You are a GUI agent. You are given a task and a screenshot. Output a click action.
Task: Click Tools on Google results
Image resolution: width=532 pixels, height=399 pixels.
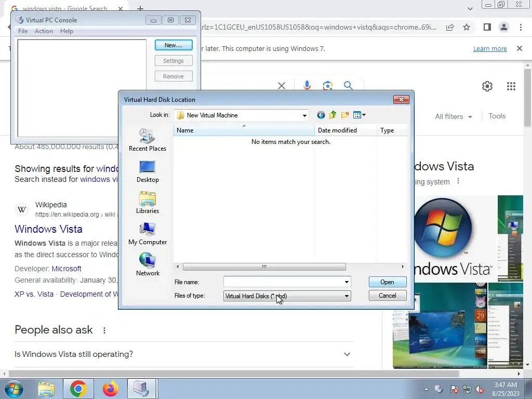pos(497,116)
